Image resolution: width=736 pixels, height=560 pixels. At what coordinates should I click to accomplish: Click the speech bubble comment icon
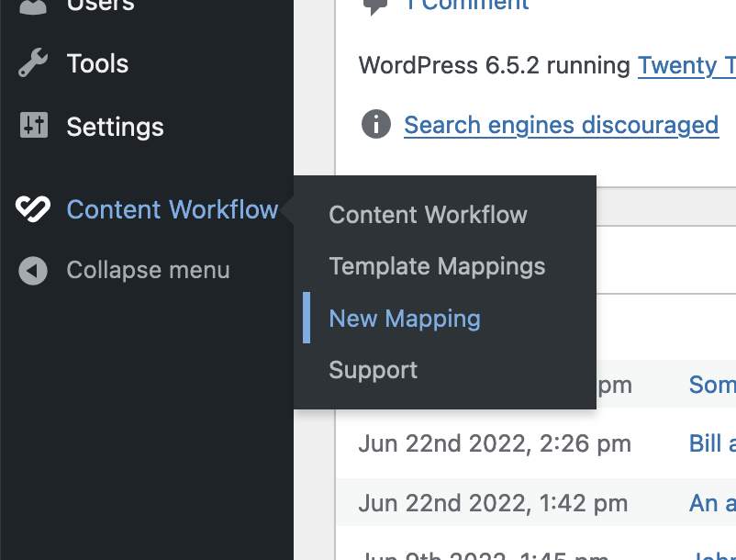[x=374, y=6]
